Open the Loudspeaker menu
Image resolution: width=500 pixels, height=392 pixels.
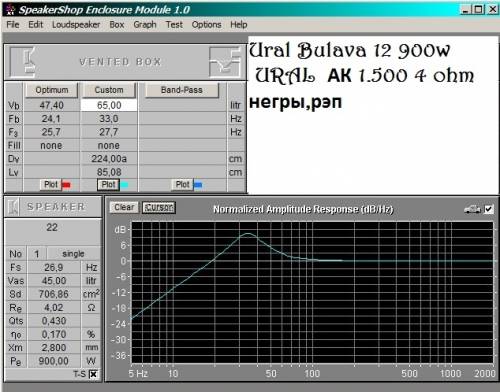click(x=76, y=25)
